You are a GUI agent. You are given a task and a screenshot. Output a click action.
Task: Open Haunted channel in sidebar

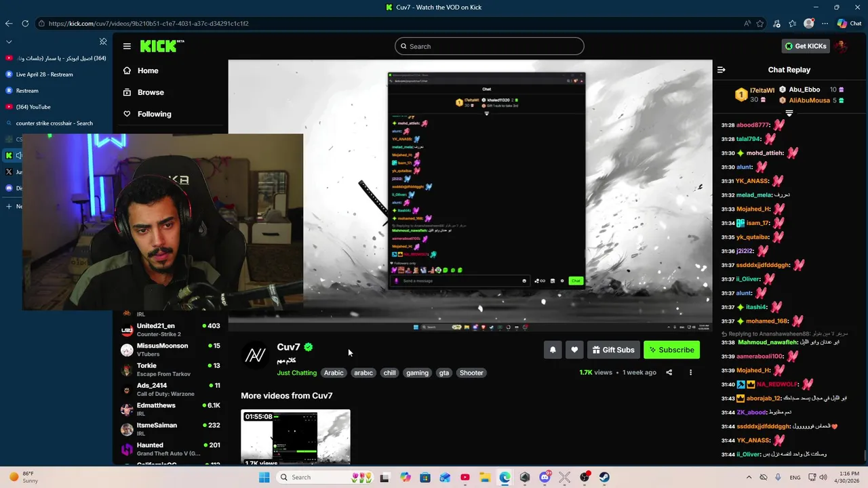[171, 449]
